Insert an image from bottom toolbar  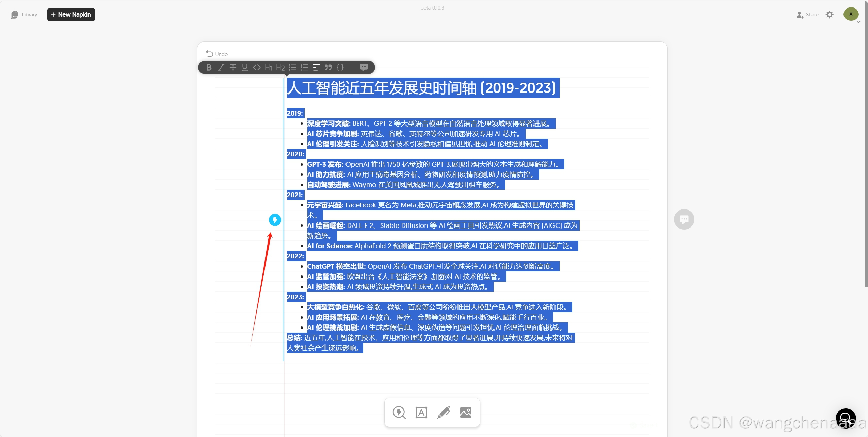point(466,413)
